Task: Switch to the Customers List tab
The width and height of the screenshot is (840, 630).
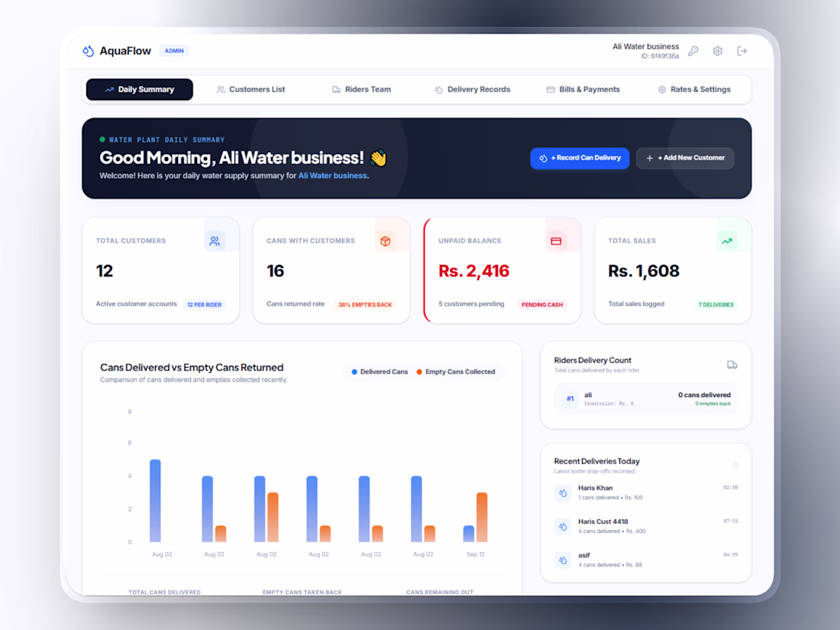Action: click(250, 89)
